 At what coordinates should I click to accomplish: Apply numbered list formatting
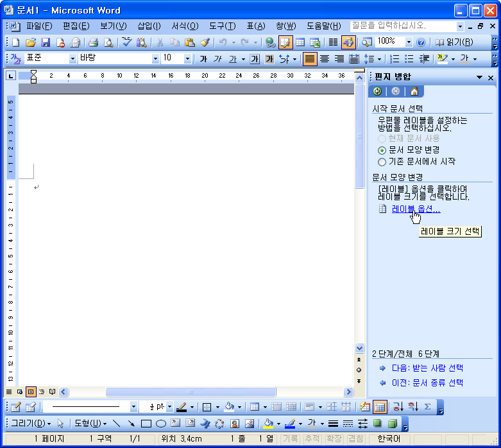[395, 59]
